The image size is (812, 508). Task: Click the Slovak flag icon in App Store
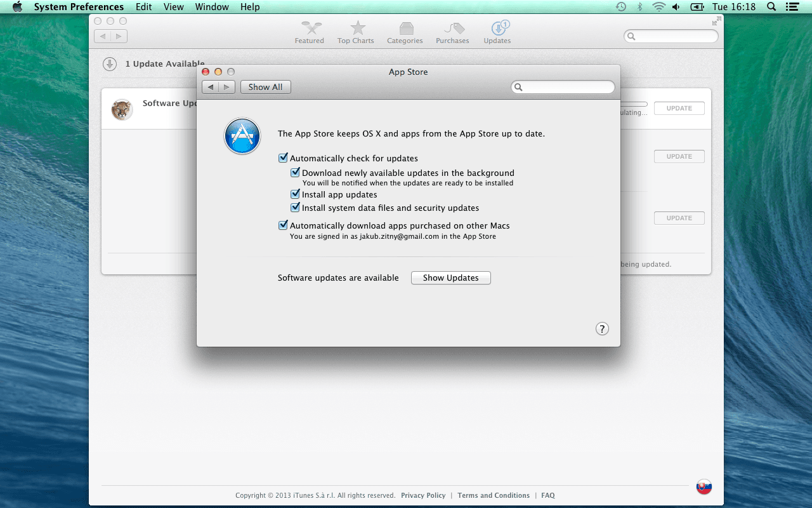click(x=704, y=486)
